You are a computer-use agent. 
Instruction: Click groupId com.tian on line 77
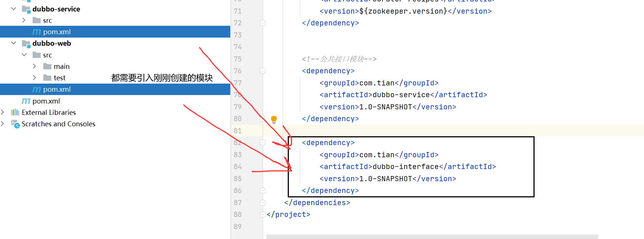click(377, 83)
